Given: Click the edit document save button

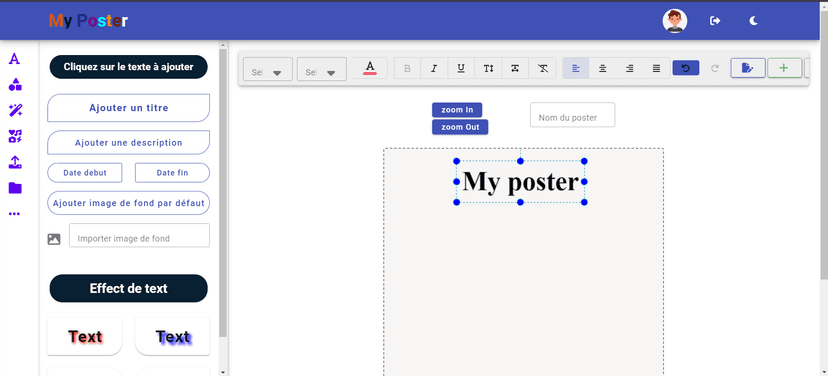Looking at the screenshot, I should (747, 68).
